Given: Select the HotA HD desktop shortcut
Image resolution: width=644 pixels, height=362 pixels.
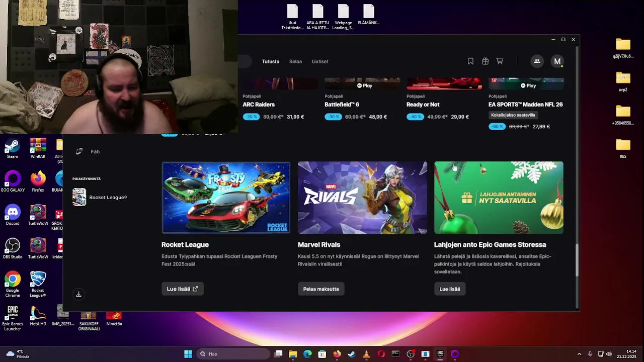Looking at the screenshot, I should click(38, 316).
